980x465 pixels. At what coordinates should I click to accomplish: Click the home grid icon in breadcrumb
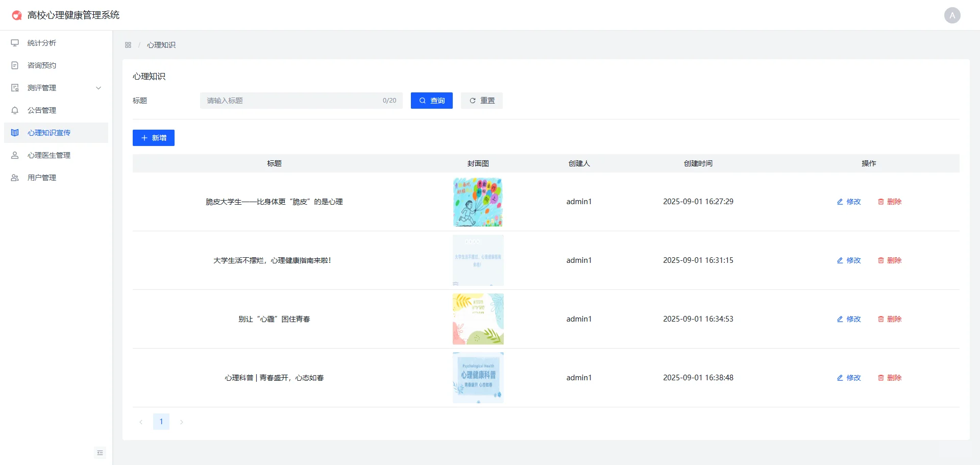(128, 45)
